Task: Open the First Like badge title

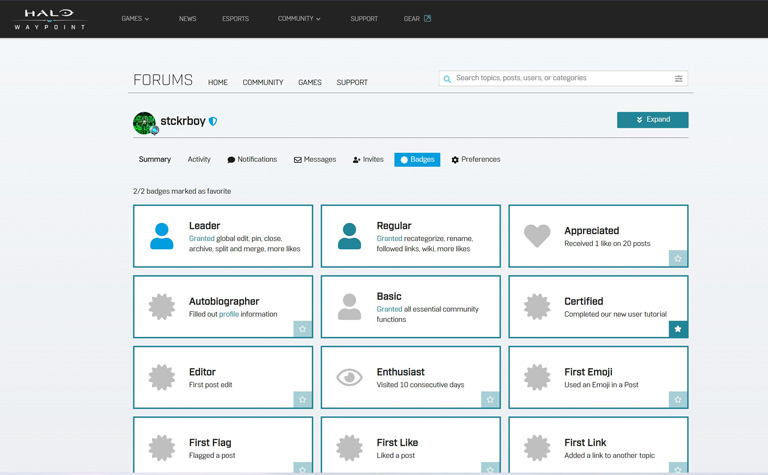Action: (x=397, y=442)
